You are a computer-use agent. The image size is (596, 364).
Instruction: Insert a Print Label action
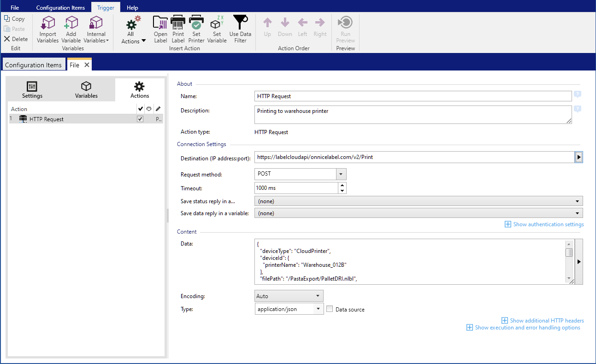coord(178,29)
